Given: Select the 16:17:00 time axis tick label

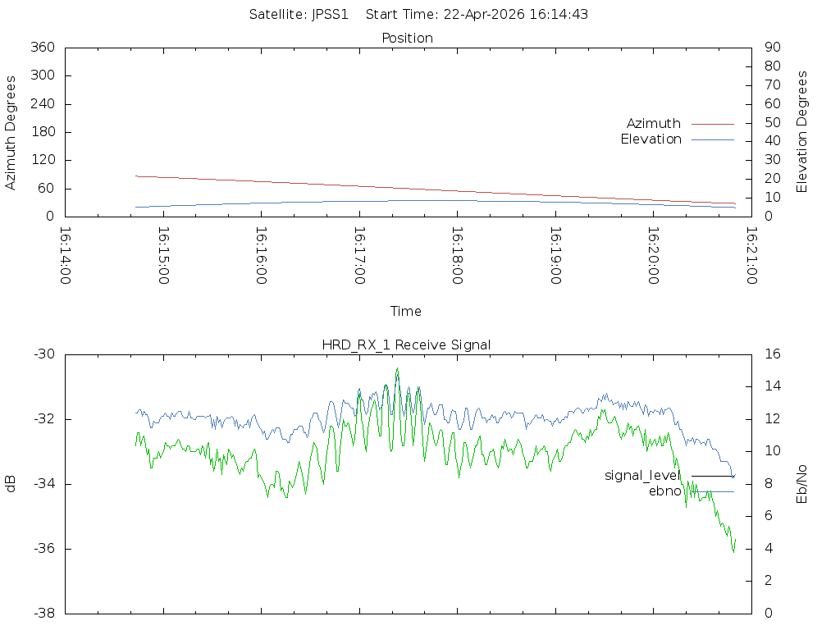Looking at the screenshot, I should click(x=359, y=256).
